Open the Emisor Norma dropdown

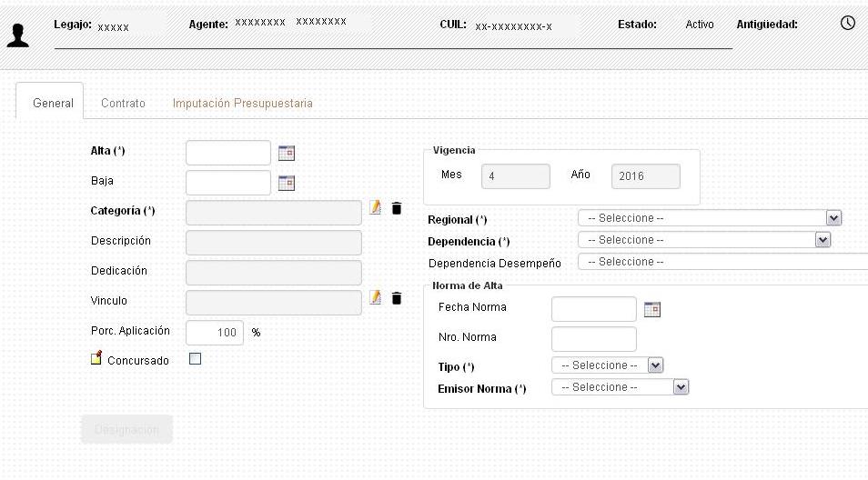pos(681,387)
